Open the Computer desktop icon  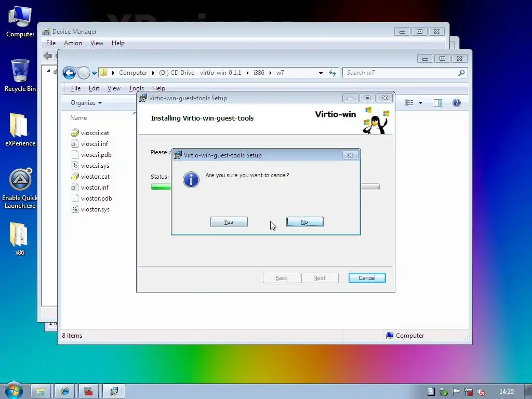point(20,21)
